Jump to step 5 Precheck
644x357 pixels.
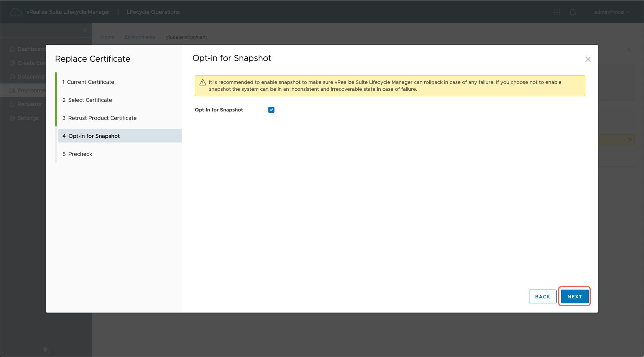point(80,154)
